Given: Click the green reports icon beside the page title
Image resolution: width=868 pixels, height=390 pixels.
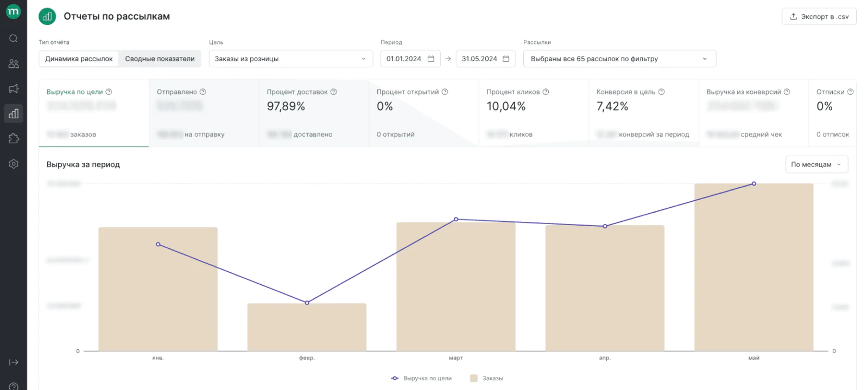Looking at the screenshot, I should pos(47,16).
